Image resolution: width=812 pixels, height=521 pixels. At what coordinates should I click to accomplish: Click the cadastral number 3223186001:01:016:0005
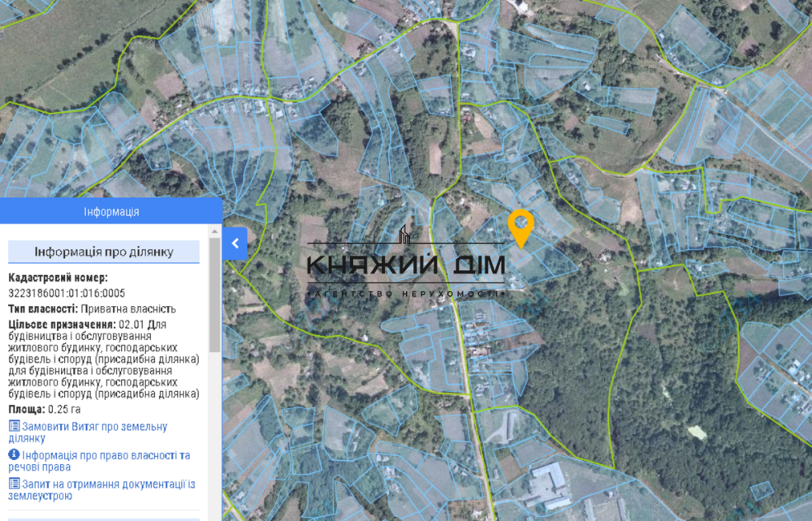67,293
